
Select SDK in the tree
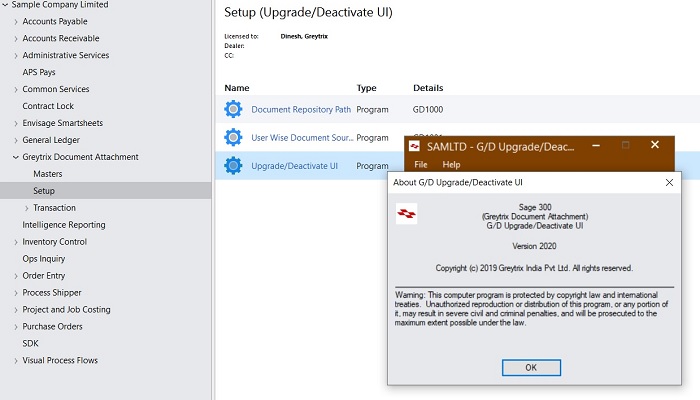click(30, 344)
